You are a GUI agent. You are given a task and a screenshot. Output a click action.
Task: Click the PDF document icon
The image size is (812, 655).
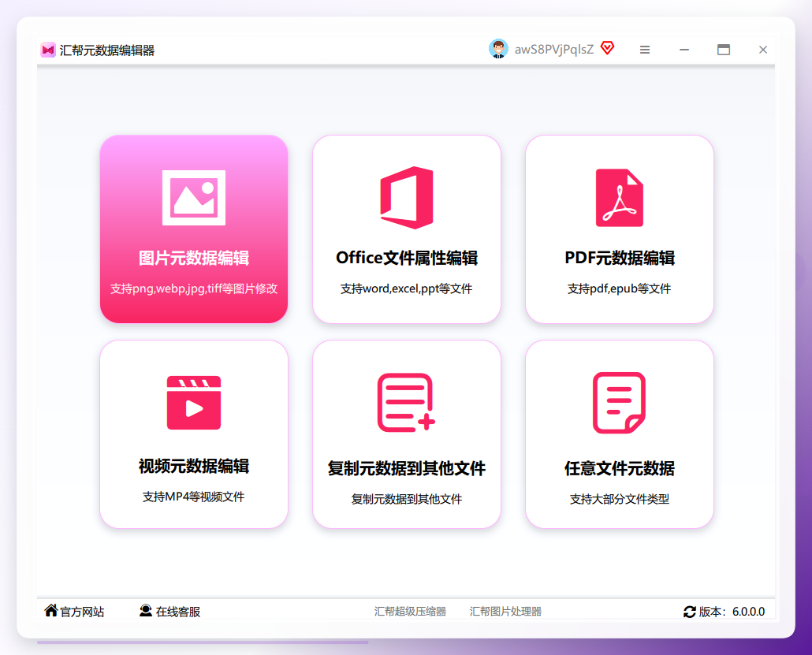point(620,198)
